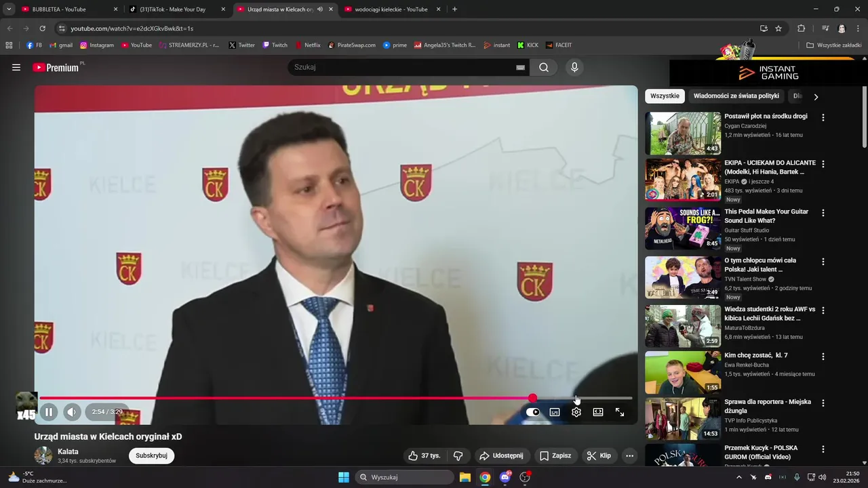
Task: Open Chrome apps grid in bookmarks bar
Action: (x=9, y=45)
